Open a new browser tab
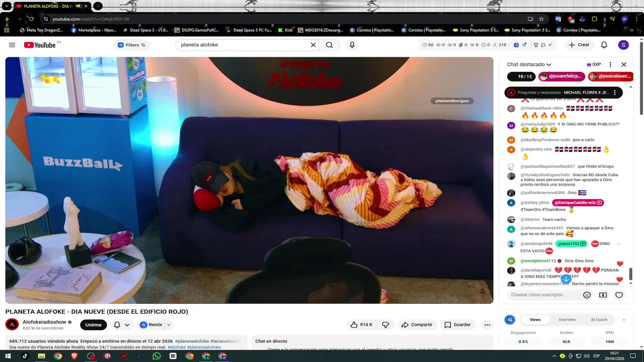Screen dimensions: 644x362 tap(98, 6)
